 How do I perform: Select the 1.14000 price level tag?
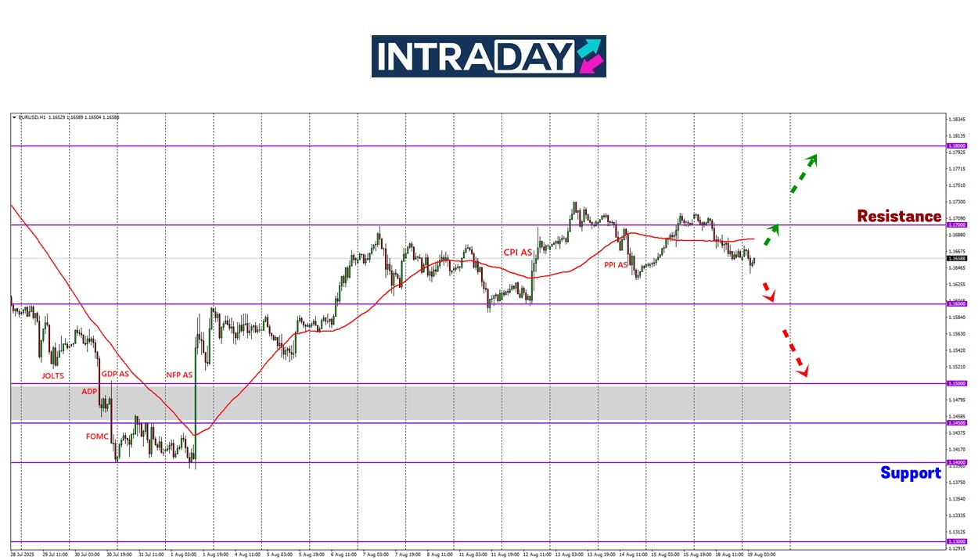point(956,462)
